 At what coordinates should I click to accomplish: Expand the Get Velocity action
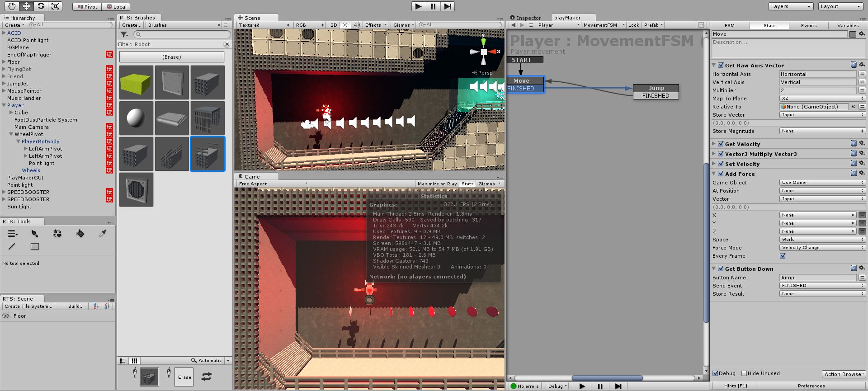tap(714, 144)
